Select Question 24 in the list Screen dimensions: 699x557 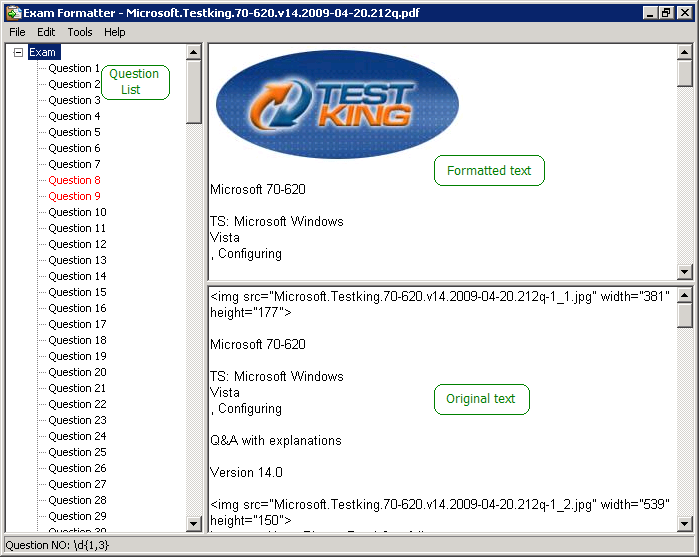click(78, 437)
